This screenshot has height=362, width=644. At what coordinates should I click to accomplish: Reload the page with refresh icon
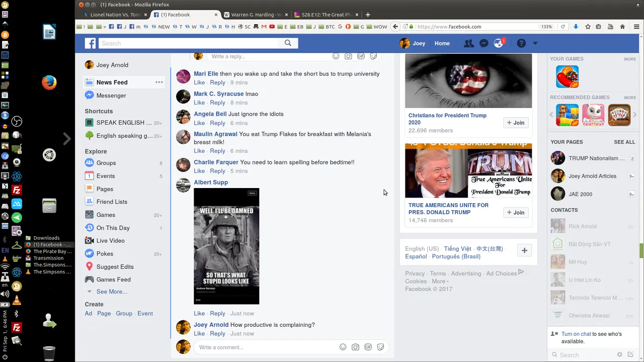point(563,27)
